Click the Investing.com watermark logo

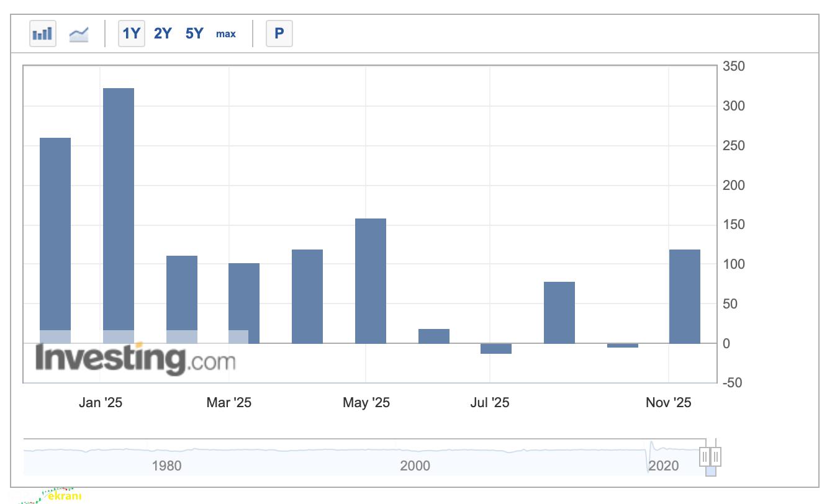tap(135, 359)
